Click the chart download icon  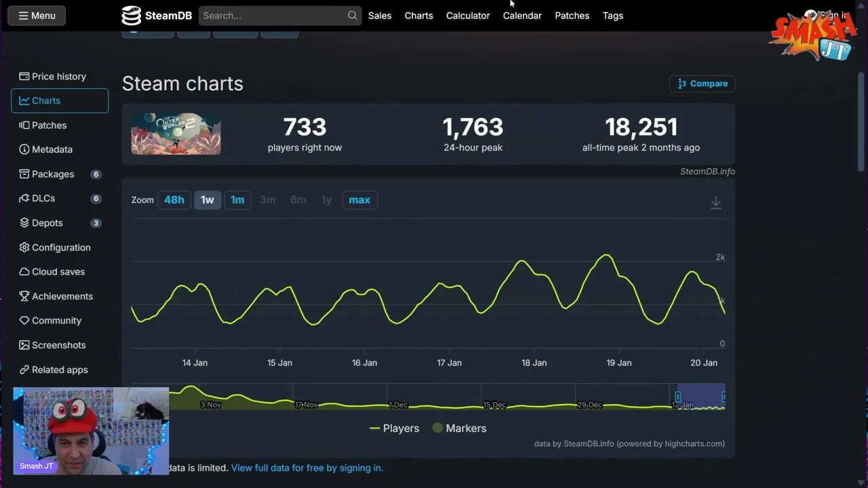(715, 202)
